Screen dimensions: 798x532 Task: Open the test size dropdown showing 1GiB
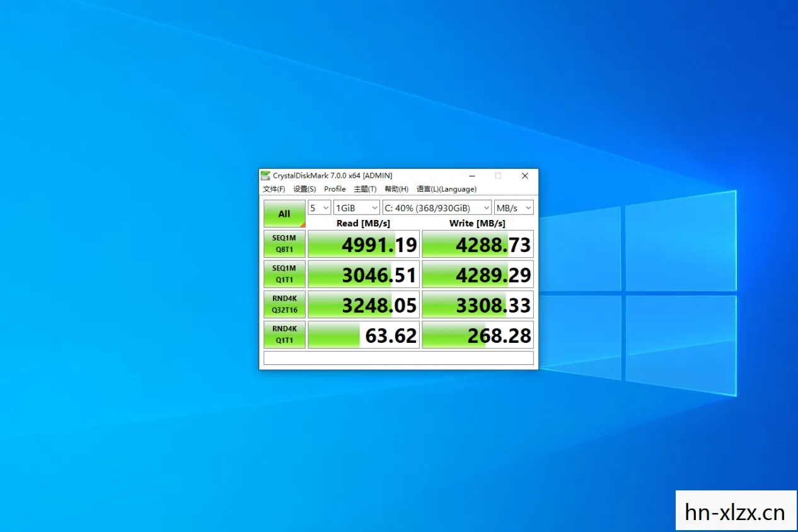[357, 207]
